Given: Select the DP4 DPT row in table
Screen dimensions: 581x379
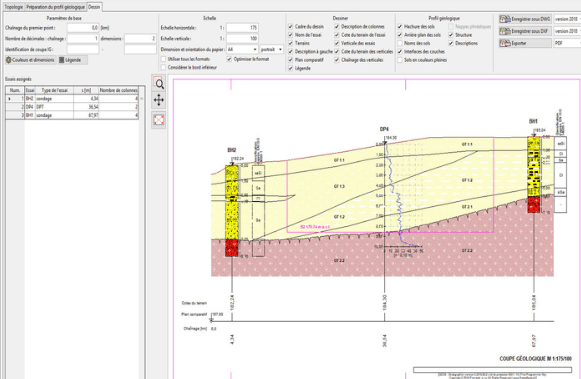Looking at the screenshot, I should pos(72,107).
